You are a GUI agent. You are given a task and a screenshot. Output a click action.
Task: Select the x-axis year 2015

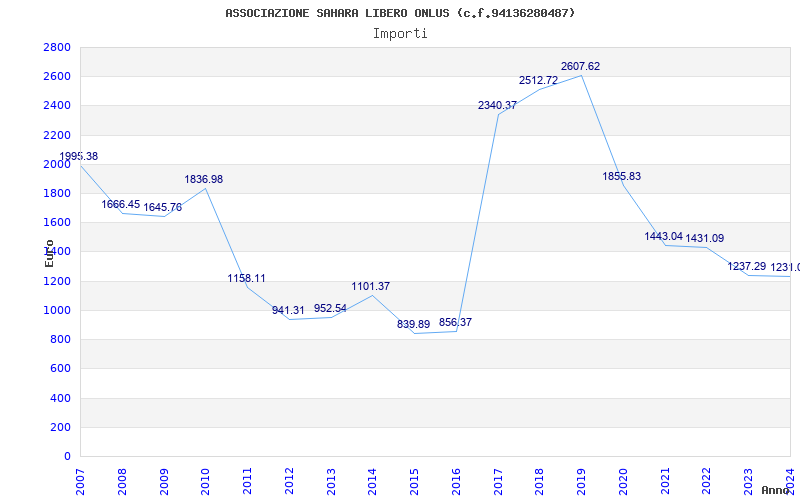[415, 482]
